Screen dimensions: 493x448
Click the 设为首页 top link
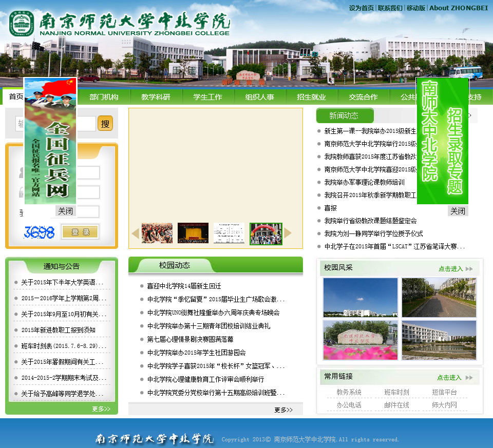(361, 8)
